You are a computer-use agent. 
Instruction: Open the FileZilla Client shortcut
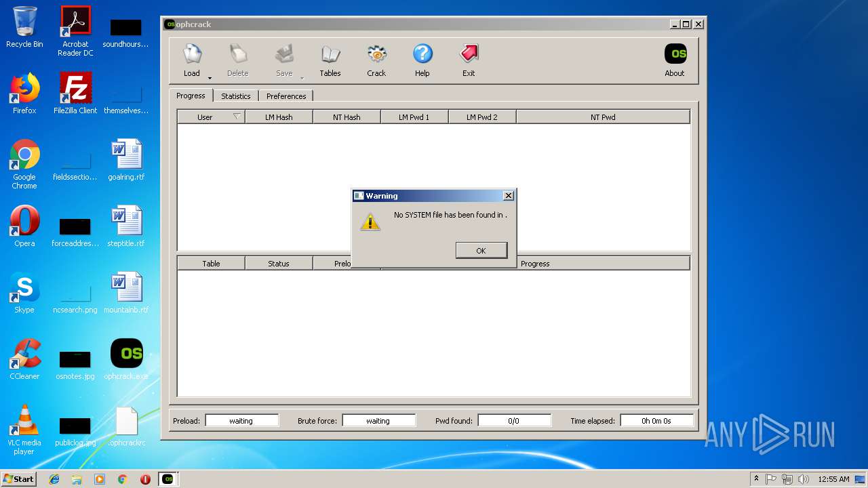click(75, 94)
